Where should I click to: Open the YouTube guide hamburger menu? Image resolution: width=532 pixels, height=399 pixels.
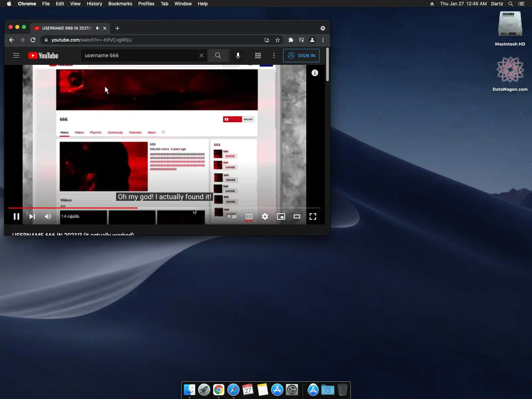16,56
